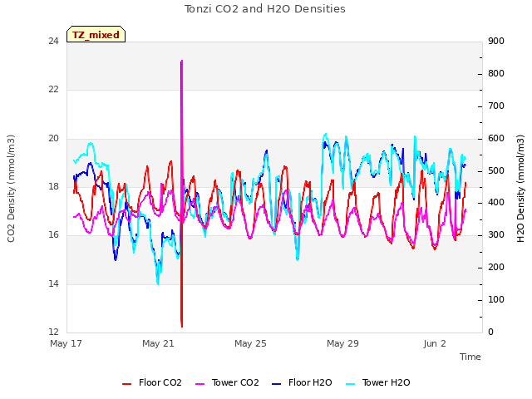Select the blue Floor H2O legend swatch
The image size is (532, 399).
pos(277,384)
